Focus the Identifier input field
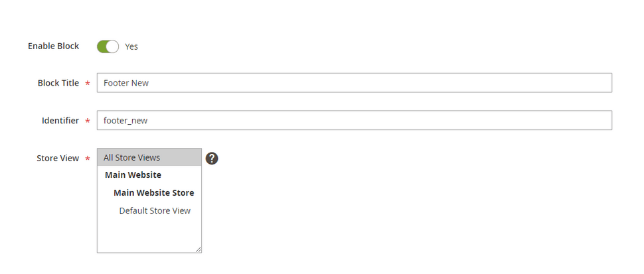 (x=355, y=120)
